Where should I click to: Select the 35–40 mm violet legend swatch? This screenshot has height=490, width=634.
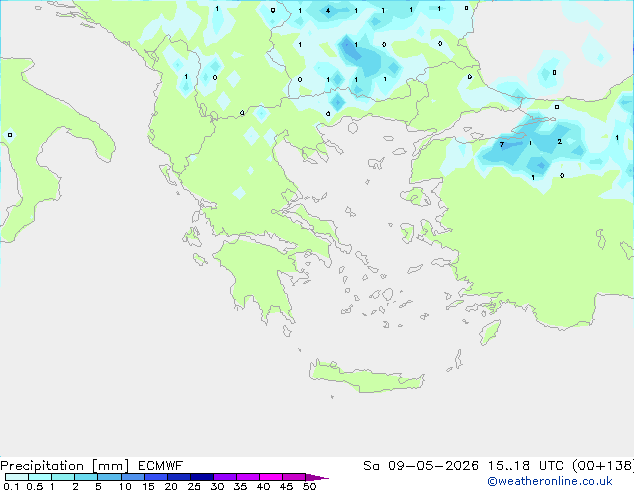[x=248, y=477]
